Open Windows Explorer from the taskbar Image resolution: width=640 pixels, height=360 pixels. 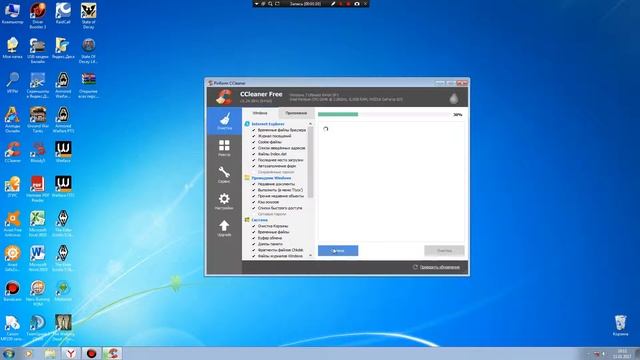(x=50, y=353)
